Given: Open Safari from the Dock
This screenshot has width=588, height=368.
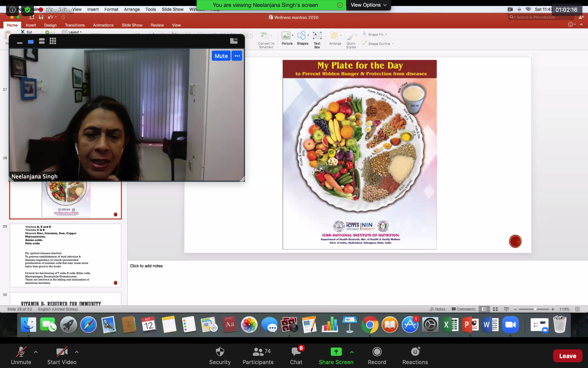Looking at the screenshot, I should tap(88, 325).
